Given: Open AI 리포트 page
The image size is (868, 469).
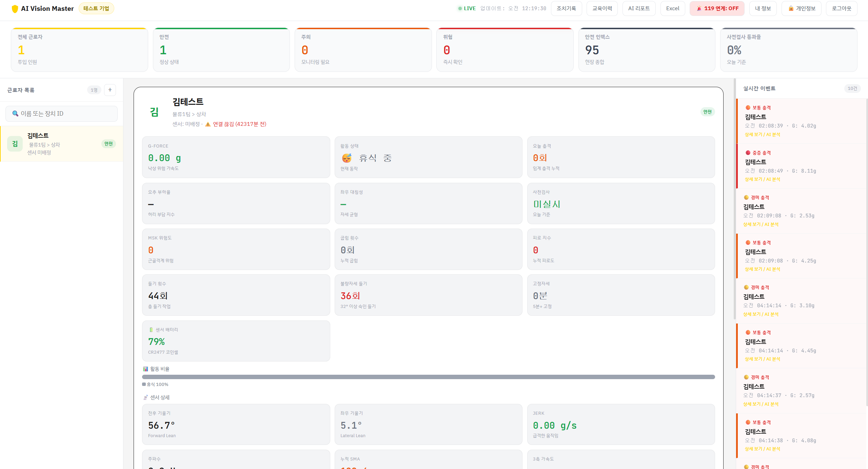Looking at the screenshot, I should (x=639, y=8).
